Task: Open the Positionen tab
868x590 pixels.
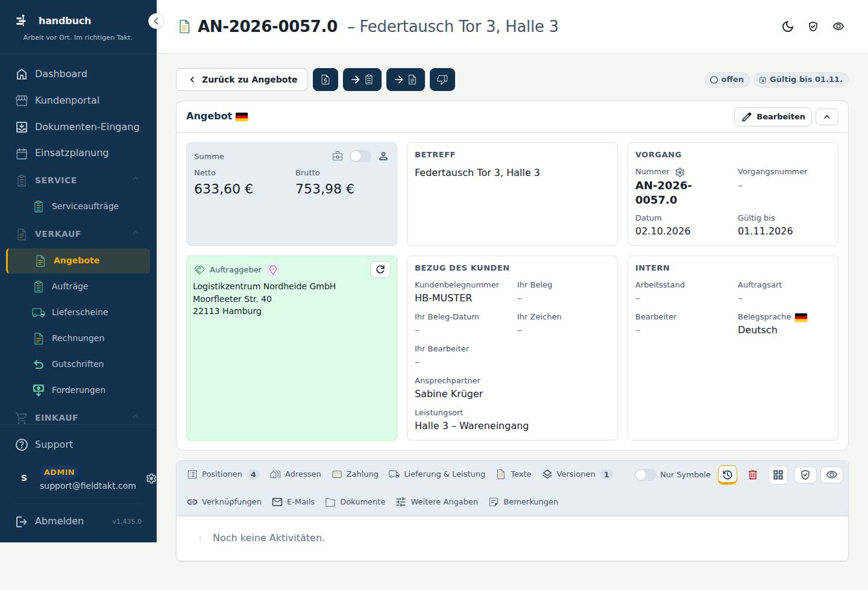Action: [x=223, y=474]
